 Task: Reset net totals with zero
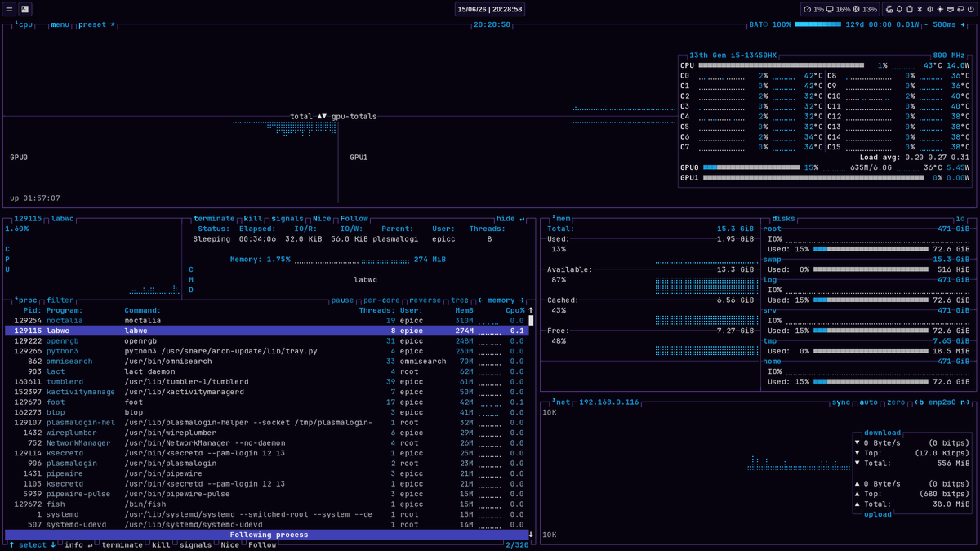pos(896,402)
